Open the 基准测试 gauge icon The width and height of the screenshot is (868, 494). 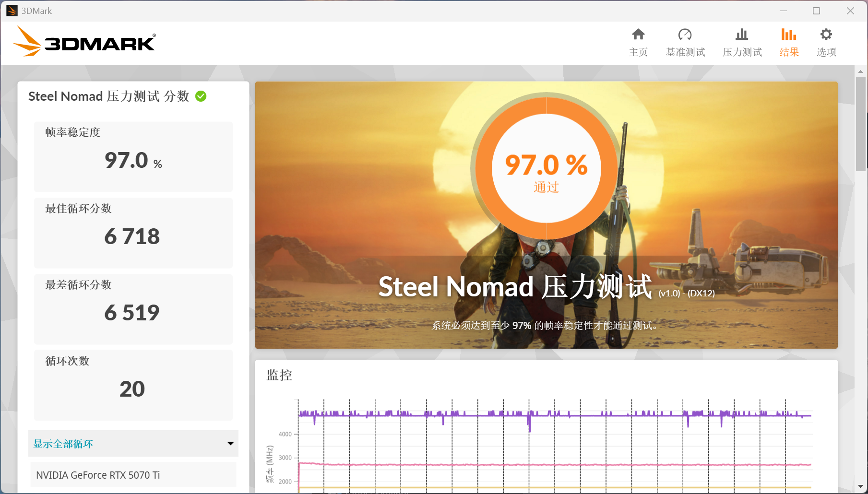(x=685, y=34)
